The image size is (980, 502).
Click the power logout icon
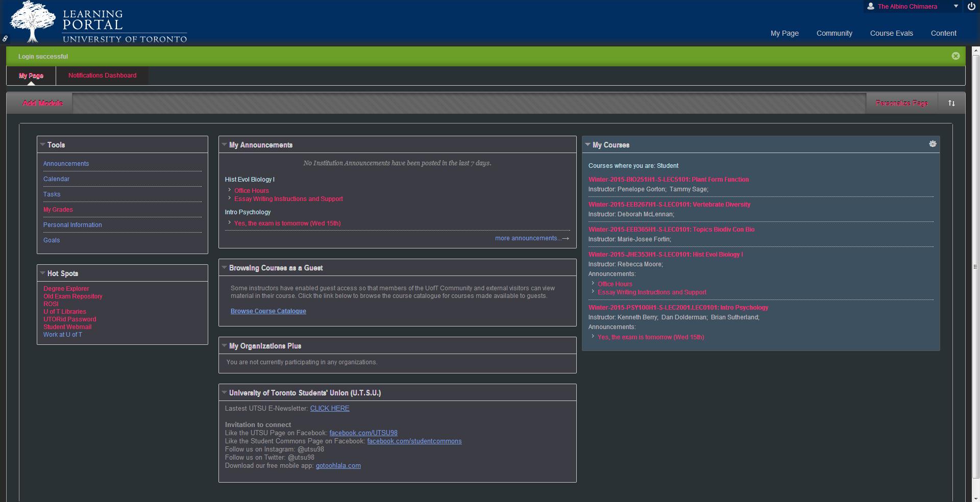pyautogui.click(x=971, y=7)
